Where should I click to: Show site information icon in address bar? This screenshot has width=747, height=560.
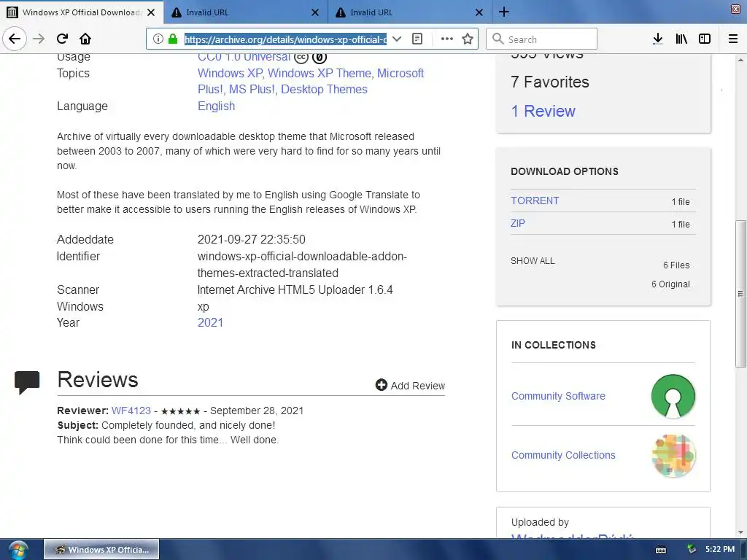[158, 39]
